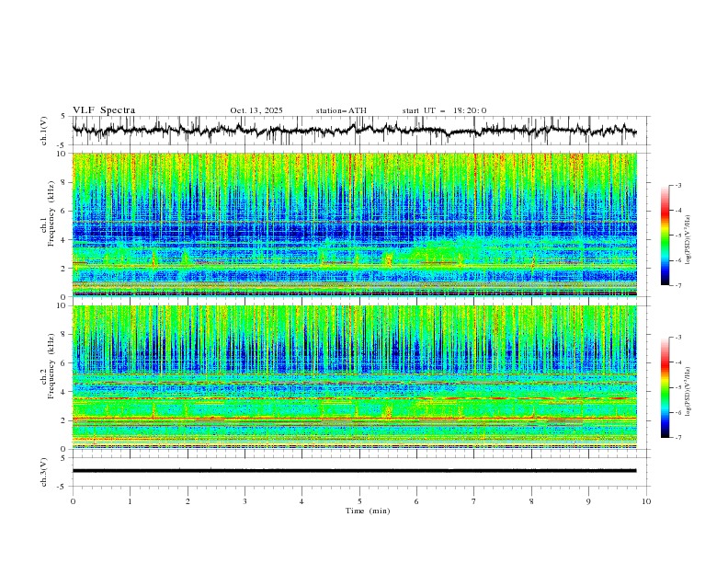Click the ch.1 voltage waveform trace
Viewport: 728px width, 563px height.
point(354,130)
